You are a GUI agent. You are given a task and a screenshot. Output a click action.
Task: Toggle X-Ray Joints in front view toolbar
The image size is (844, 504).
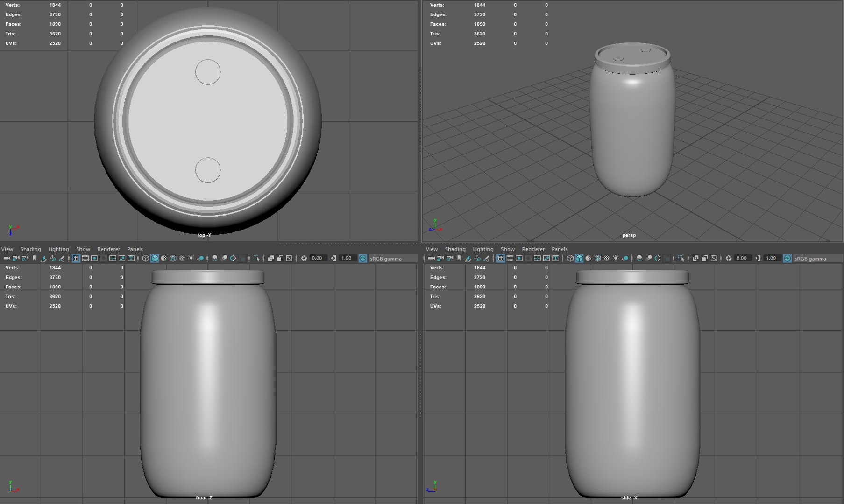pos(289,258)
